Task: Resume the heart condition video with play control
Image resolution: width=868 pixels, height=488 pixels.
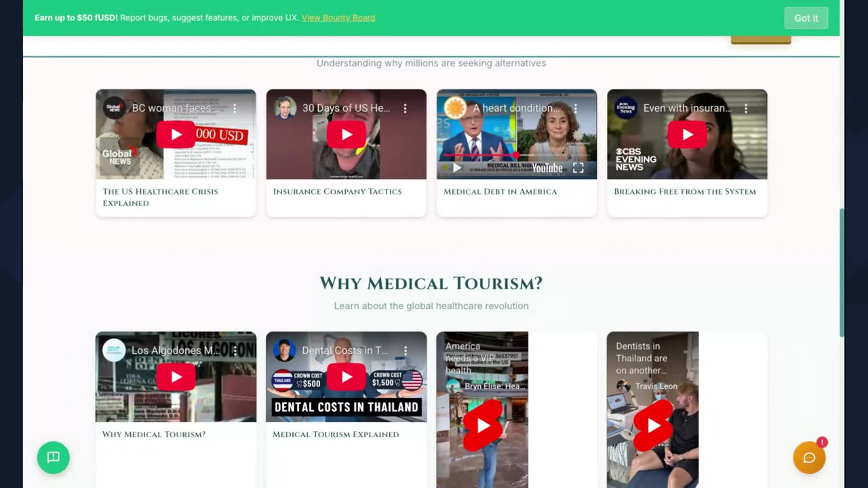Action: [456, 168]
